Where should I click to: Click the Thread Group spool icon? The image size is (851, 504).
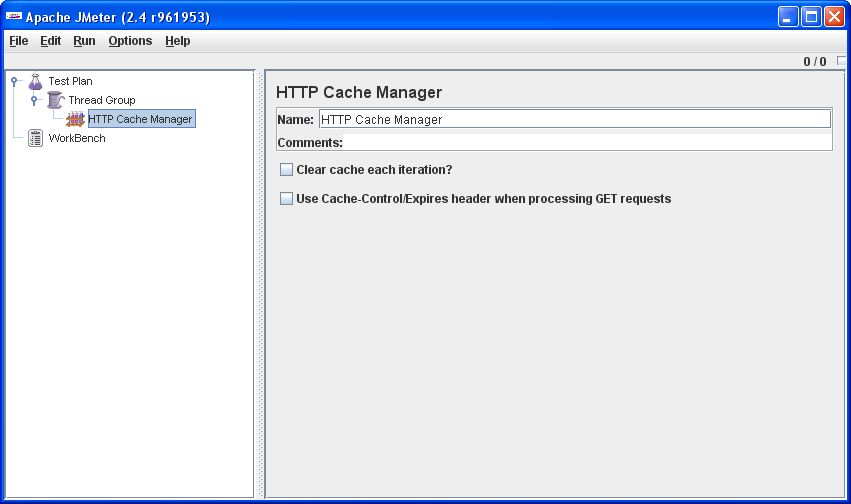click(55, 100)
